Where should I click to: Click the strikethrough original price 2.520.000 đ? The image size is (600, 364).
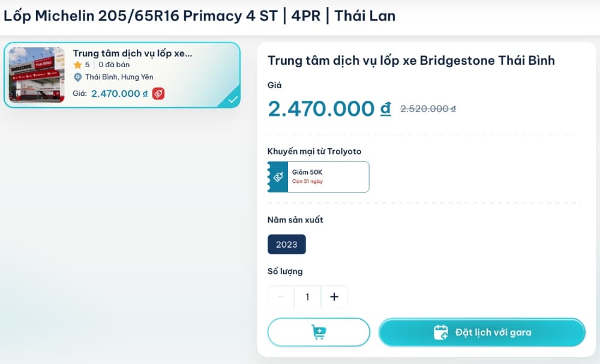428,109
